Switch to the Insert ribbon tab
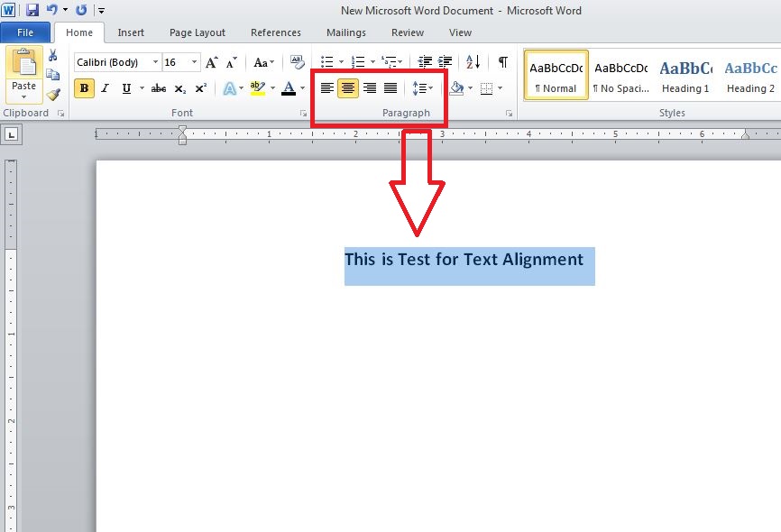Screen dimensions: 781x532 [x=131, y=32]
